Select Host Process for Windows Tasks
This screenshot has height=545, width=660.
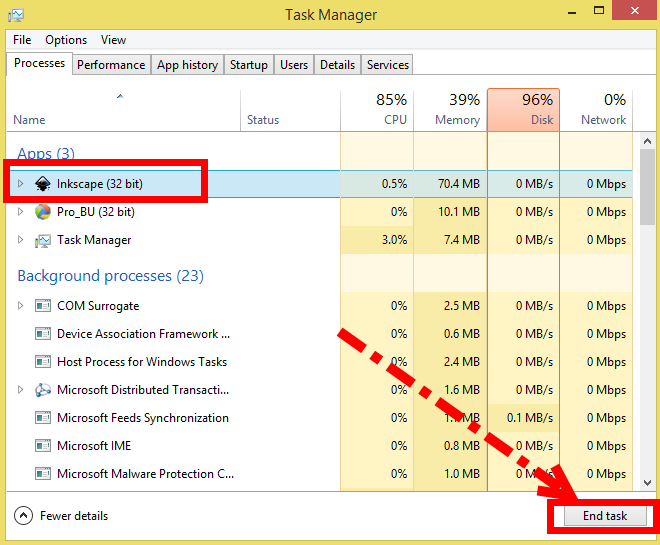pyautogui.click(x=142, y=362)
